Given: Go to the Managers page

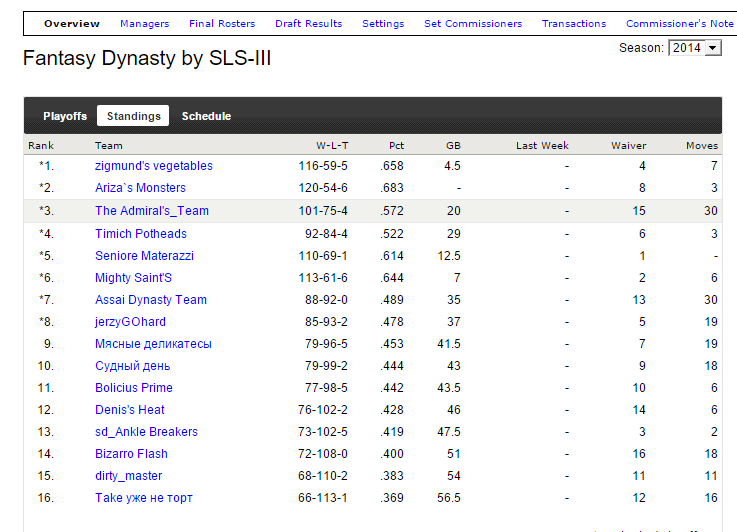Looking at the screenshot, I should (144, 24).
